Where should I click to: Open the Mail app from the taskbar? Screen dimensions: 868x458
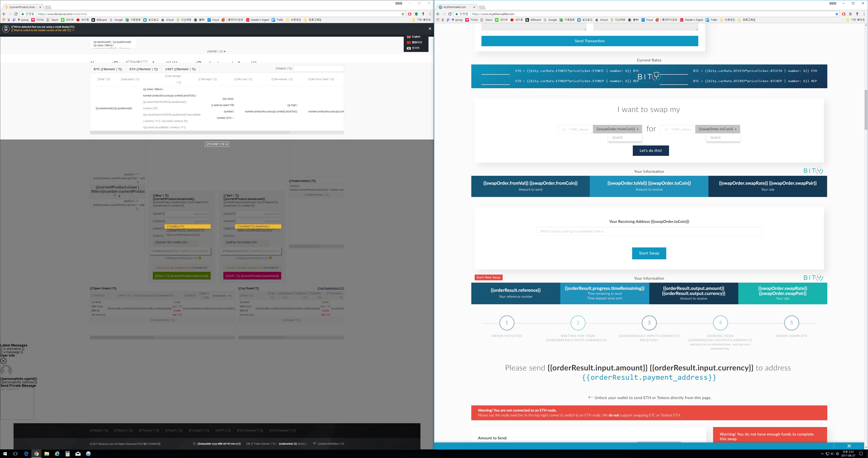(78, 454)
